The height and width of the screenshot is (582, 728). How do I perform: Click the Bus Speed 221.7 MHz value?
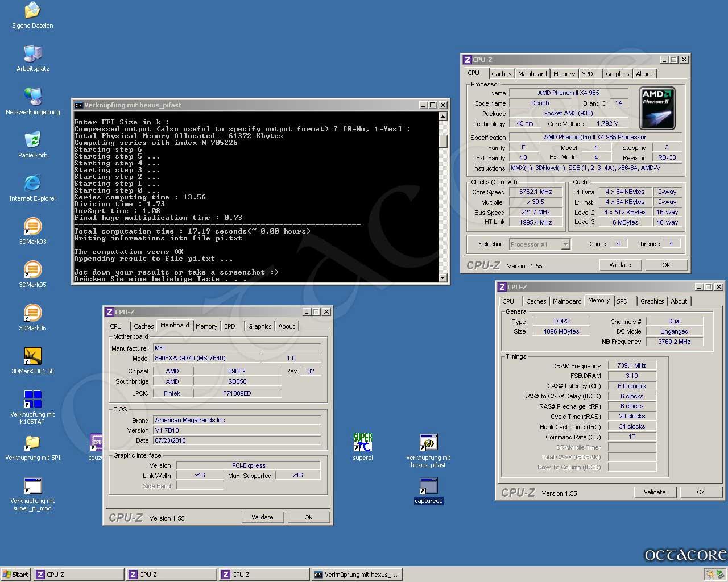[535, 213]
